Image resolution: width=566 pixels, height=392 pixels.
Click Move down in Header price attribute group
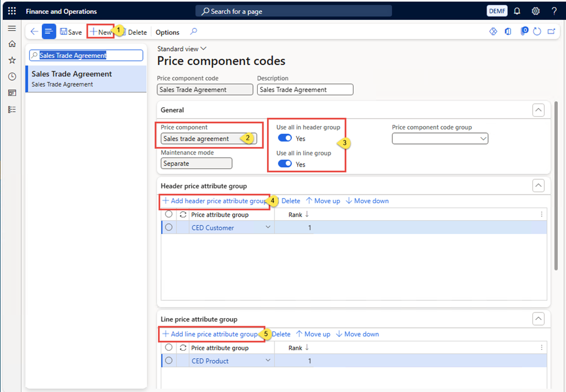point(367,201)
